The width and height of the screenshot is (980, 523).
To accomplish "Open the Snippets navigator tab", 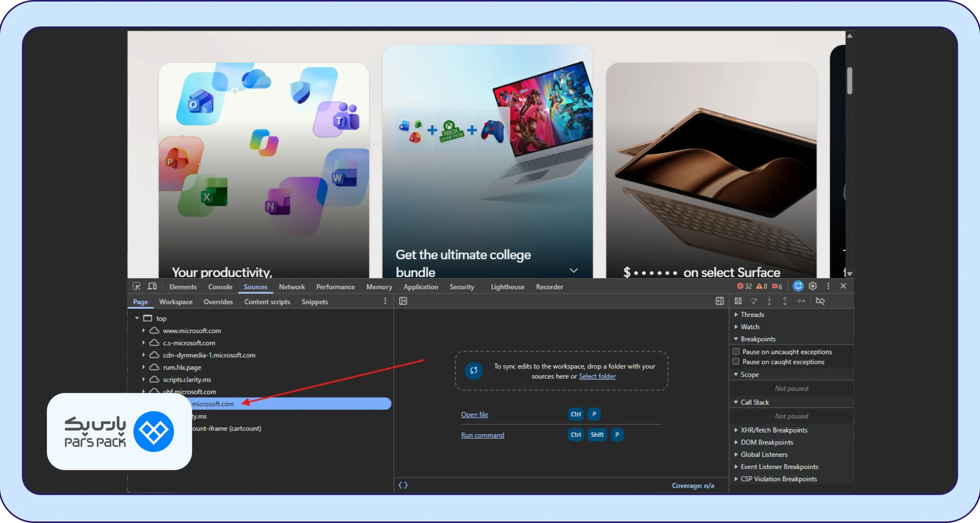I will point(315,301).
